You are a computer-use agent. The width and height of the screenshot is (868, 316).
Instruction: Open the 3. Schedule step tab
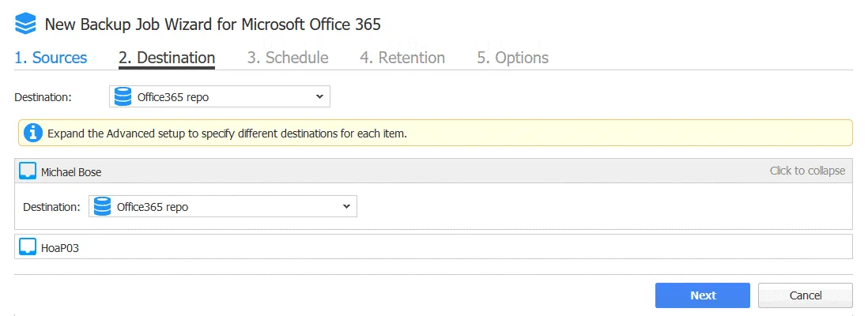288,58
